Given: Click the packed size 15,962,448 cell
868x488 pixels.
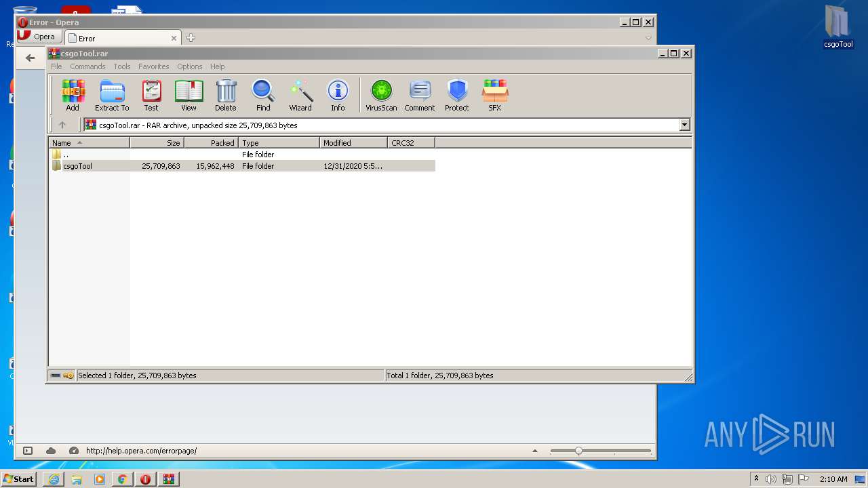Looking at the screenshot, I should coord(215,166).
